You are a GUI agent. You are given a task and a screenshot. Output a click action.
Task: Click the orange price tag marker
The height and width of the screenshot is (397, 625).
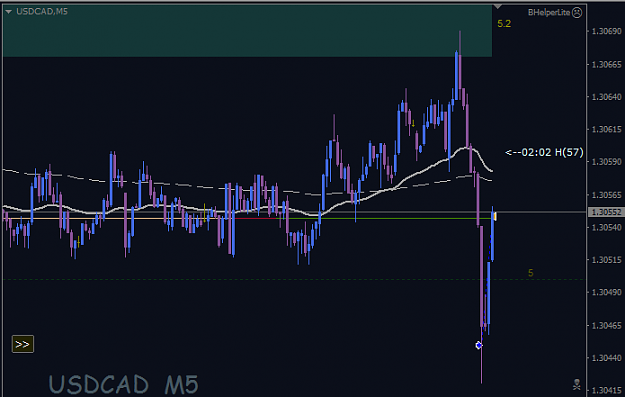coord(495,216)
